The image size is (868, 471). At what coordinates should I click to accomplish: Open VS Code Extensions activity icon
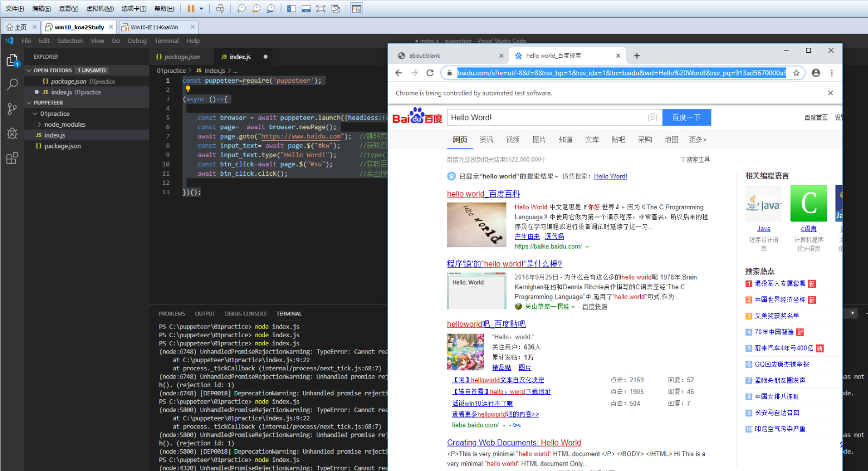12,158
